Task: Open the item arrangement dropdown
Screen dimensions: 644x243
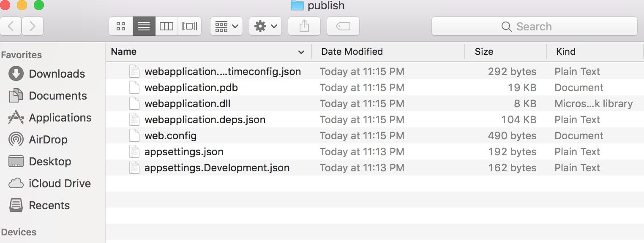Action: [x=226, y=26]
